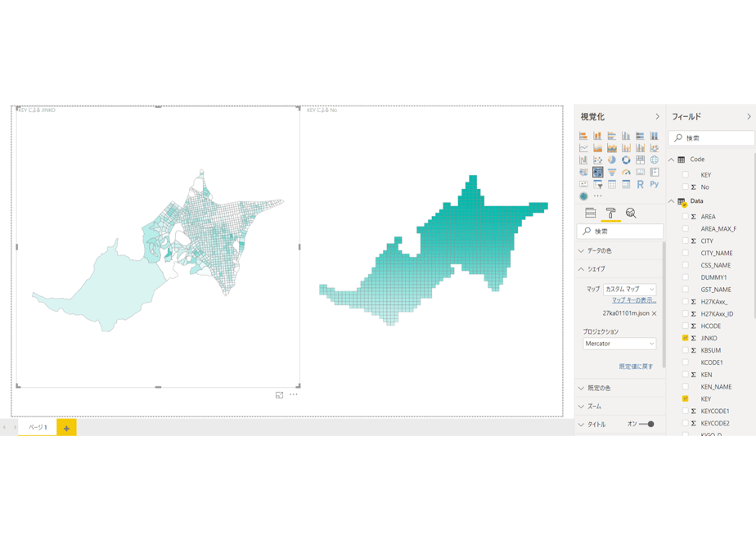This screenshot has width=756, height=540.
Task: Select the R script visual
Action: coord(641,184)
